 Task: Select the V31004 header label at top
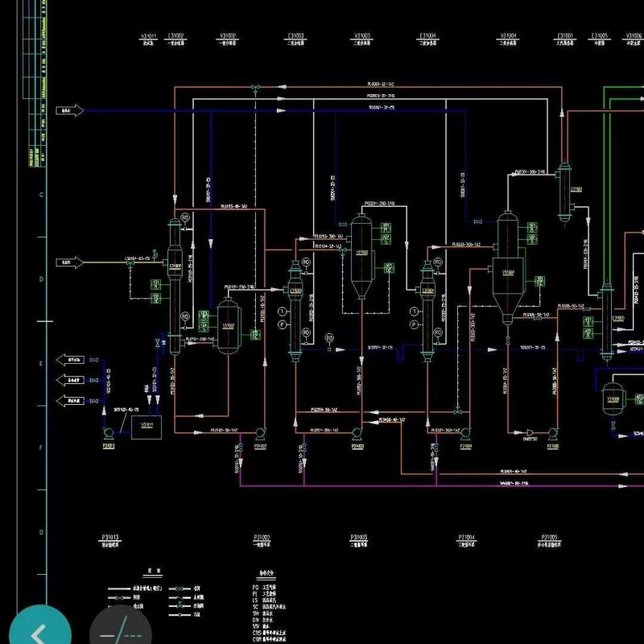pyautogui.click(x=508, y=36)
